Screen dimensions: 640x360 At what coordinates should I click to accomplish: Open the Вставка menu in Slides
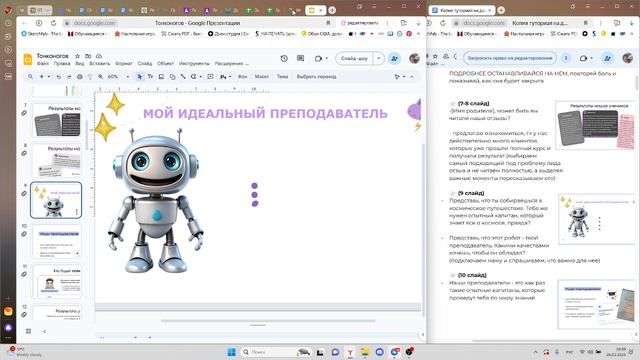(99, 64)
